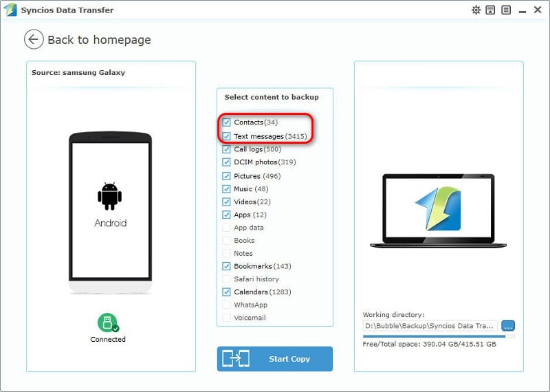Close the Syncios Data Transfer window
Image resolution: width=550 pixels, height=392 pixels.
(538, 10)
